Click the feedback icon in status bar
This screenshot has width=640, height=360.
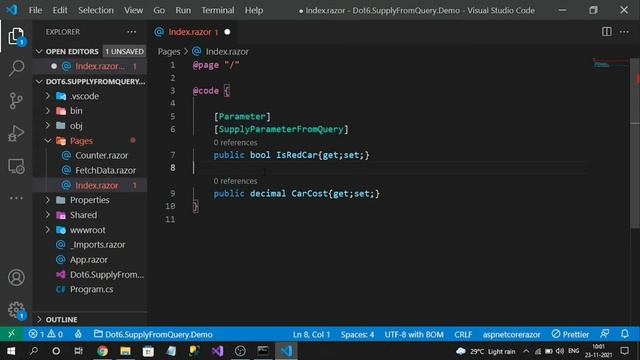click(x=604, y=334)
